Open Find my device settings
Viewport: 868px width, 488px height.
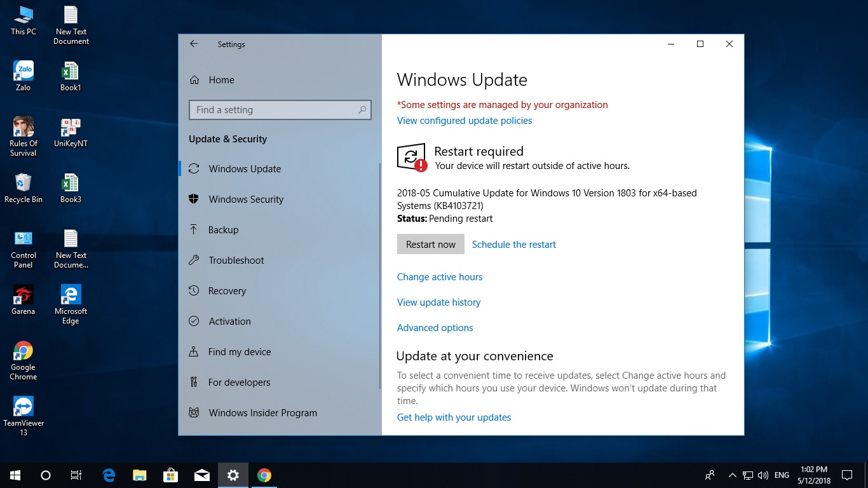[x=280, y=352]
